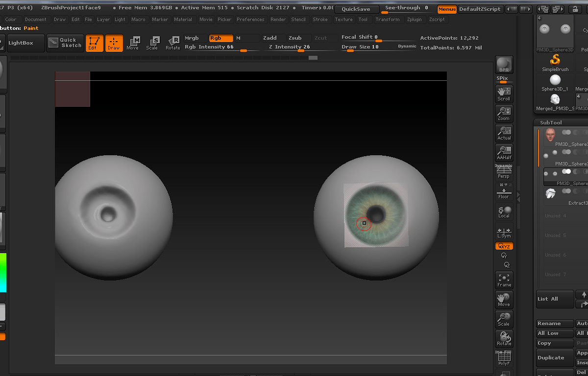Open the Color menu
588x376 pixels.
click(11, 20)
